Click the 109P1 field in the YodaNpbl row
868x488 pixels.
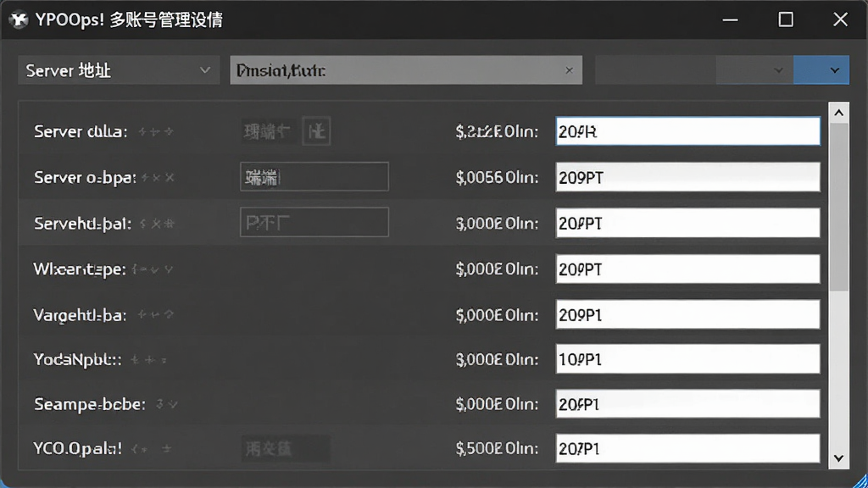click(x=687, y=359)
